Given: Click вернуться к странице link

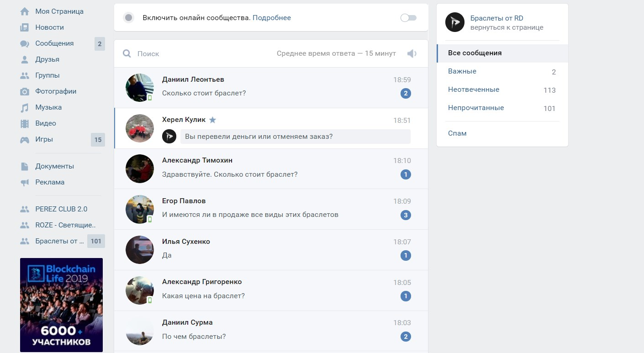Looking at the screenshot, I should (507, 27).
